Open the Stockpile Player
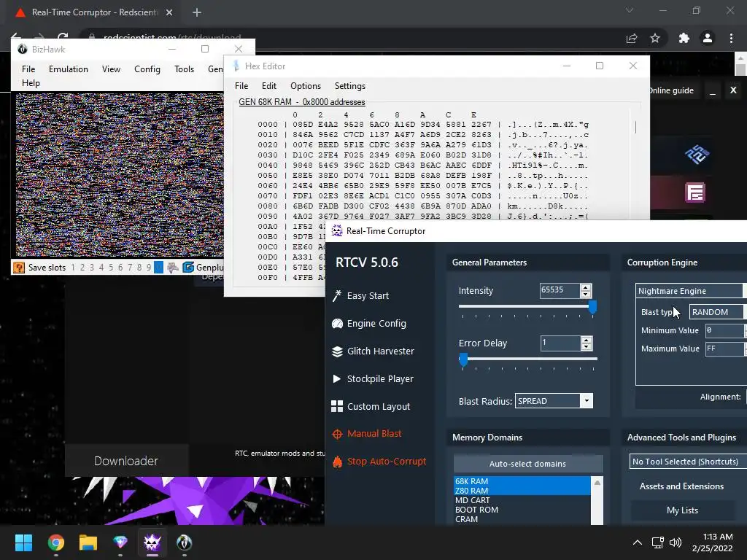 tap(373, 379)
